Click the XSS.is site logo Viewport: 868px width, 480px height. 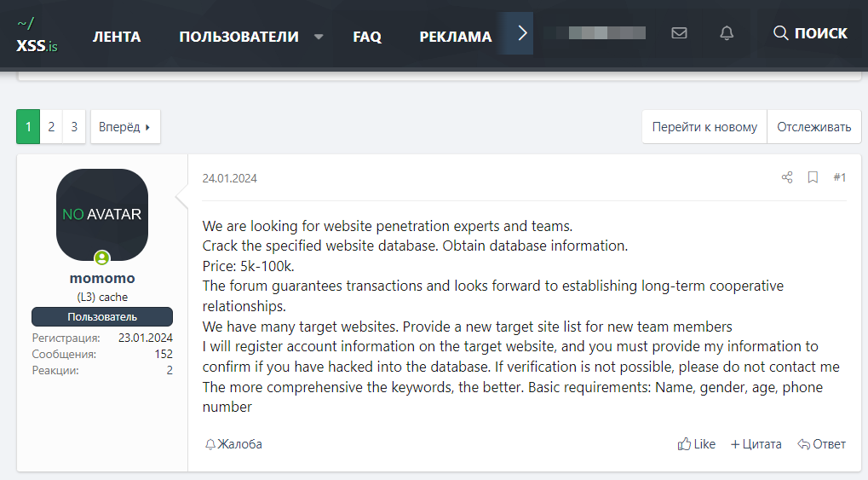[37, 36]
